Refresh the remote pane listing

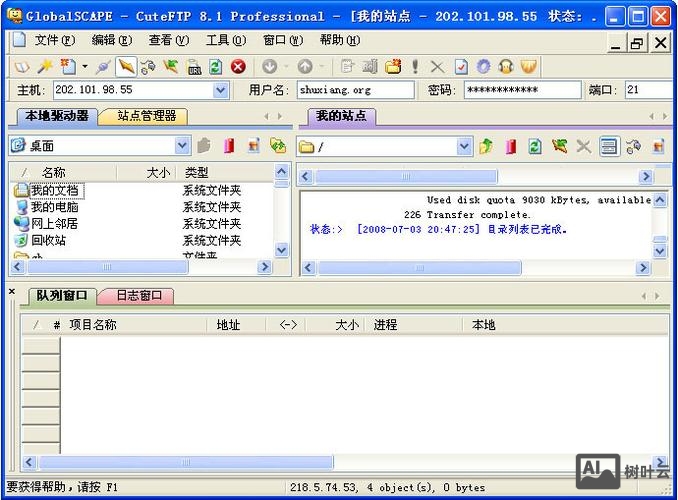tap(535, 147)
